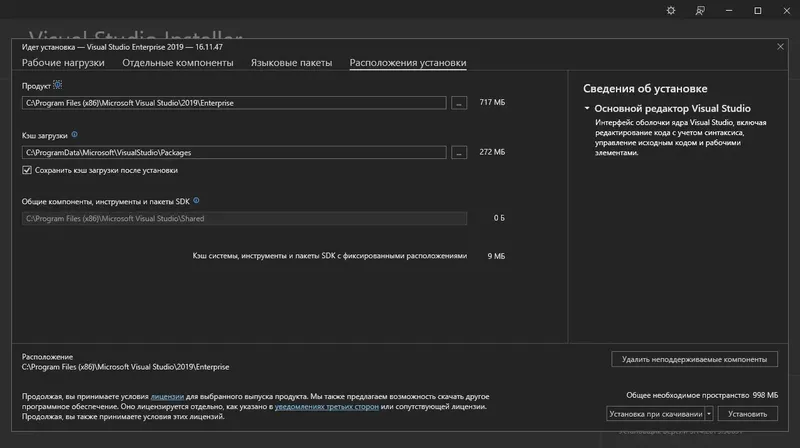Switch to Языковые пакеты tab
The width and height of the screenshot is (800, 448).
click(291, 62)
